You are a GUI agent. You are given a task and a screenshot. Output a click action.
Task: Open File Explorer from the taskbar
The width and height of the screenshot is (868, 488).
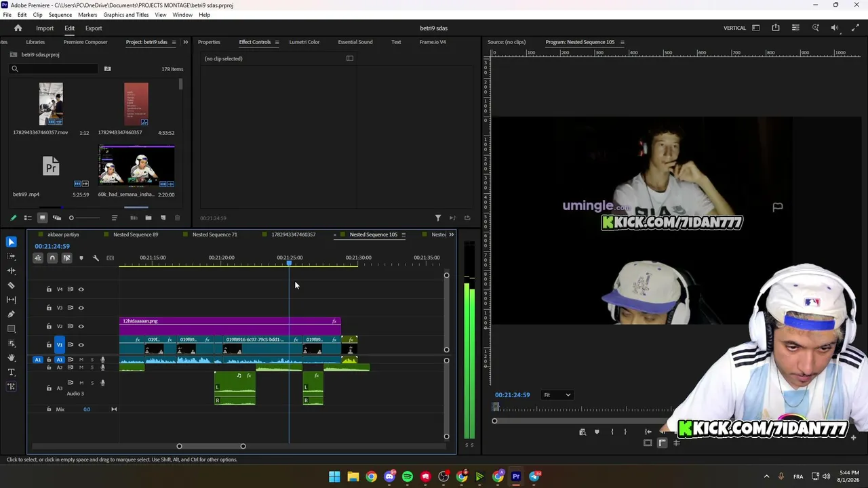353,476
